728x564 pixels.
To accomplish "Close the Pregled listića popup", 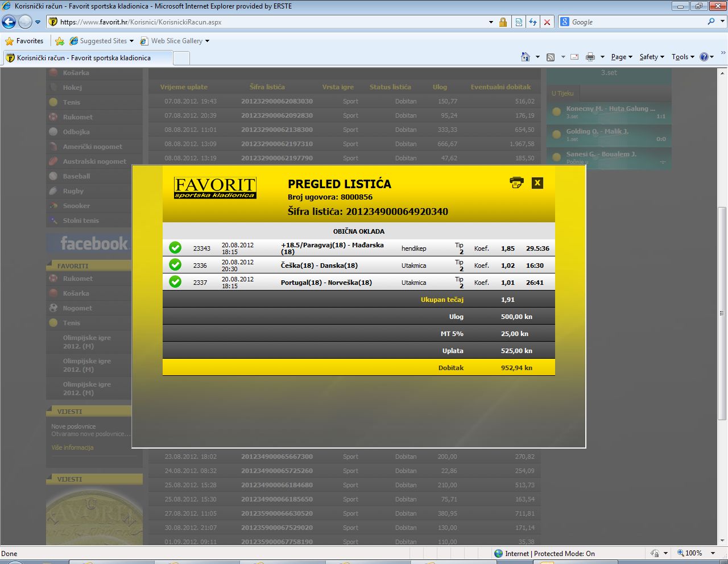I will tap(537, 183).
